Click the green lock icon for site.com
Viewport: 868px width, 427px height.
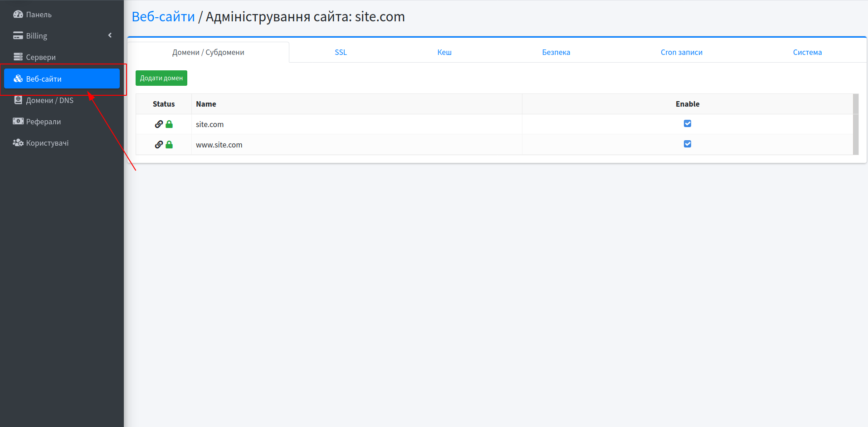pos(169,124)
